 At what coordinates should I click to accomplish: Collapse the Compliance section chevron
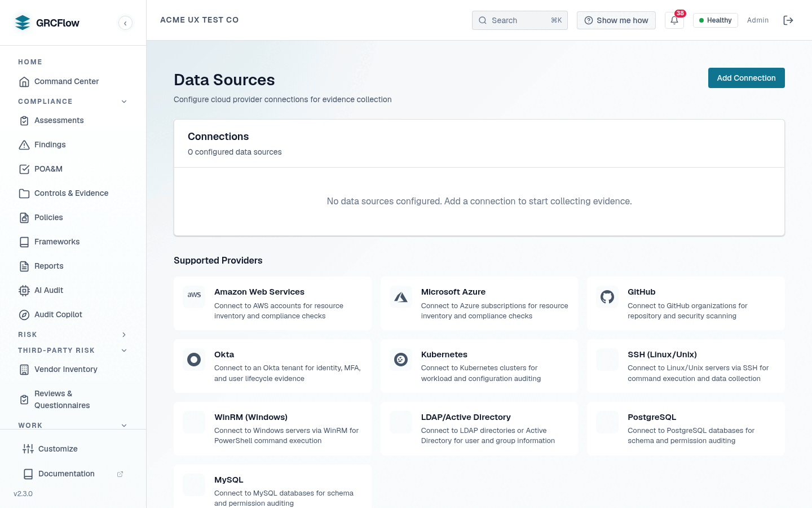coord(124,102)
